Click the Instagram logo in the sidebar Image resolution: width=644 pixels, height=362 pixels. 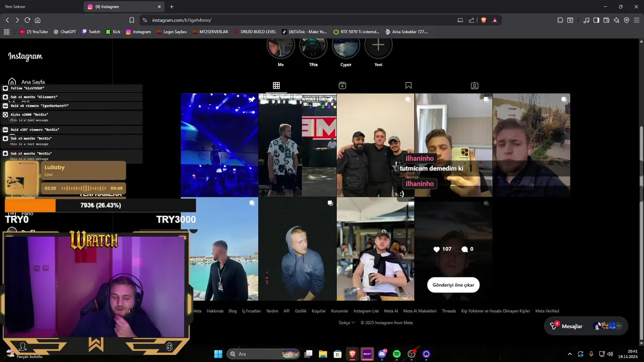point(25,56)
